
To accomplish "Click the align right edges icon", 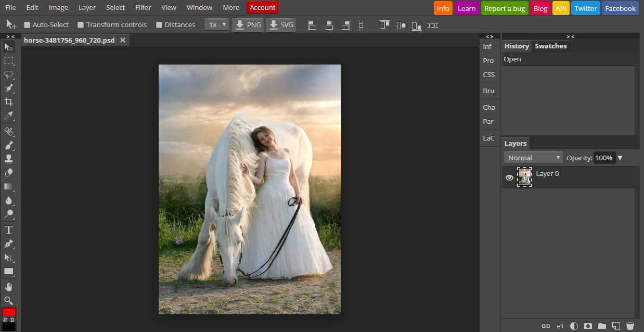I will tap(346, 25).
